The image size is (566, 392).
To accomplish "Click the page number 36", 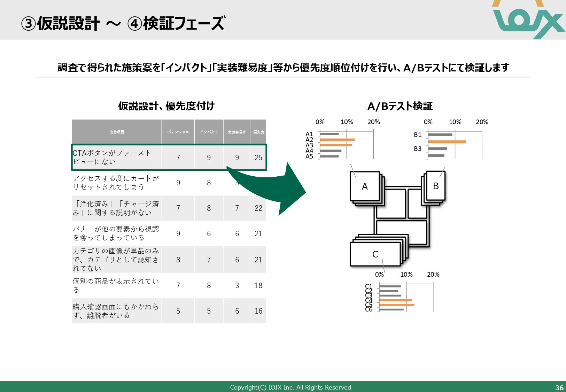I will (559, 387).
